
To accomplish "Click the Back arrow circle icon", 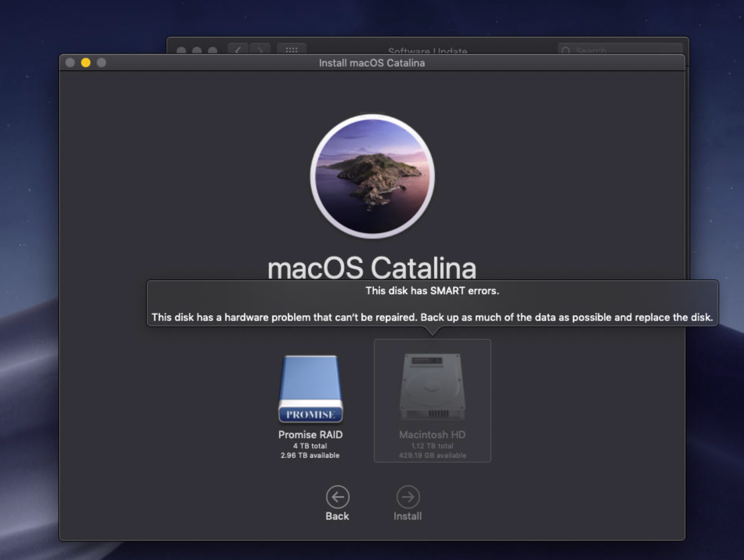I will (x=337, y=497).
